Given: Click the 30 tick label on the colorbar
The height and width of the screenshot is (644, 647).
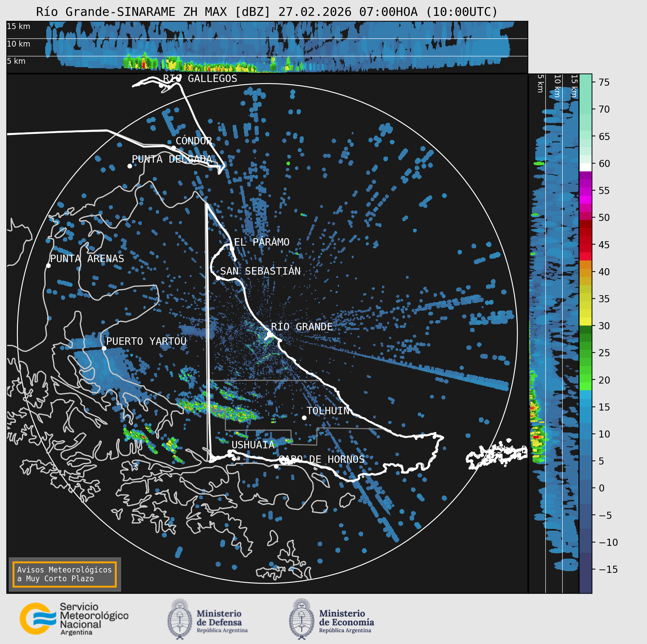Looking at the screenshot, I should click(x=604, y=326).
